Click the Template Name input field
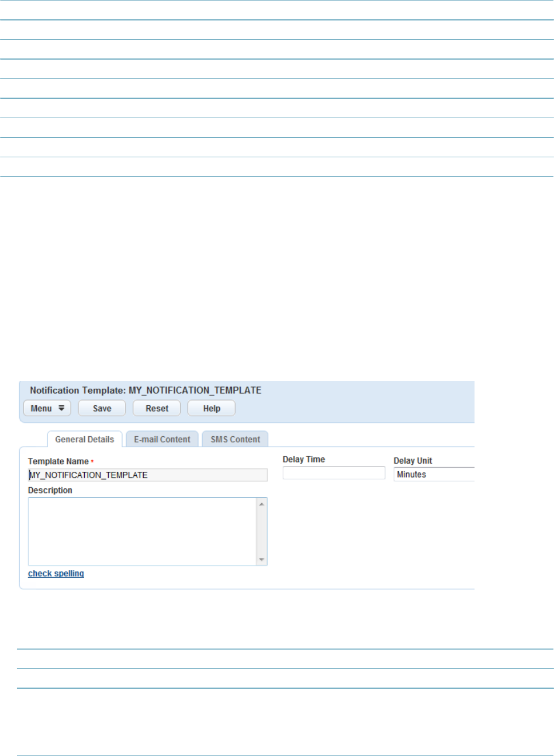Screen dimensions: 554x756 [x=148, y=475]
